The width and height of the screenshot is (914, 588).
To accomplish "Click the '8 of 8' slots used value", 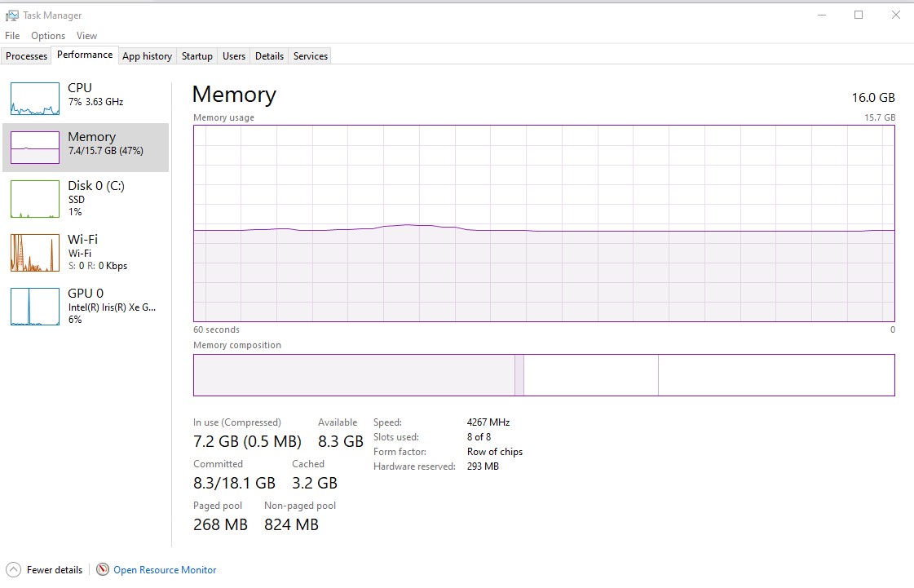I will [x=479, y=436].
